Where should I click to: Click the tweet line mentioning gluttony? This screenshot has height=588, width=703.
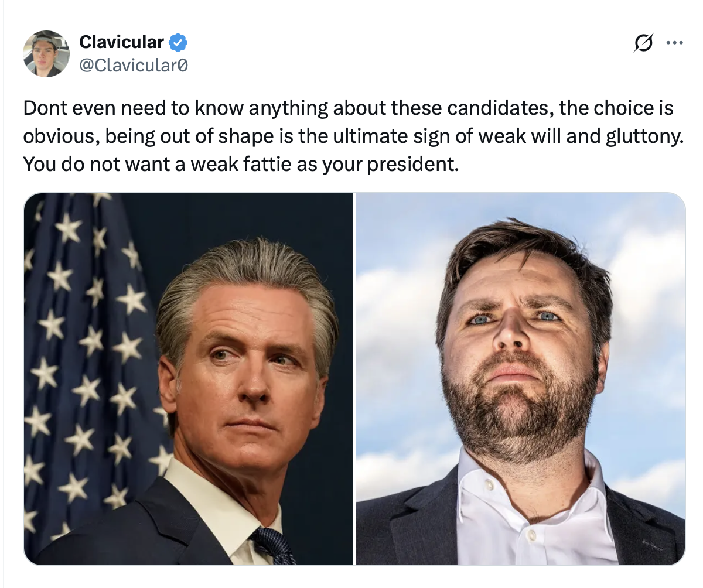(353, 136)
